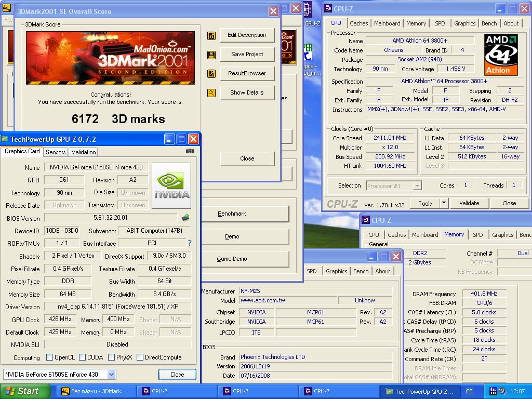
Task: Close the 3DMark score dialog via Close button
Action: [247, 158]
